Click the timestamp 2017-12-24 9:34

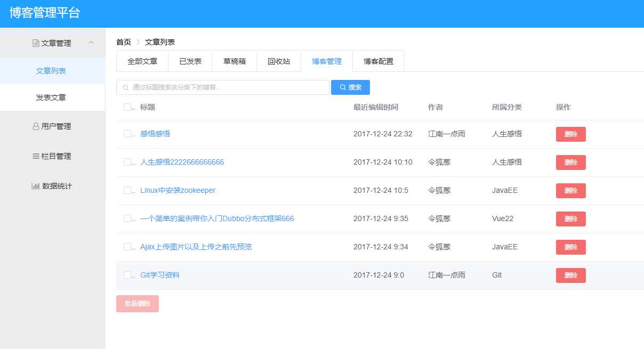[x=381, y=247]
